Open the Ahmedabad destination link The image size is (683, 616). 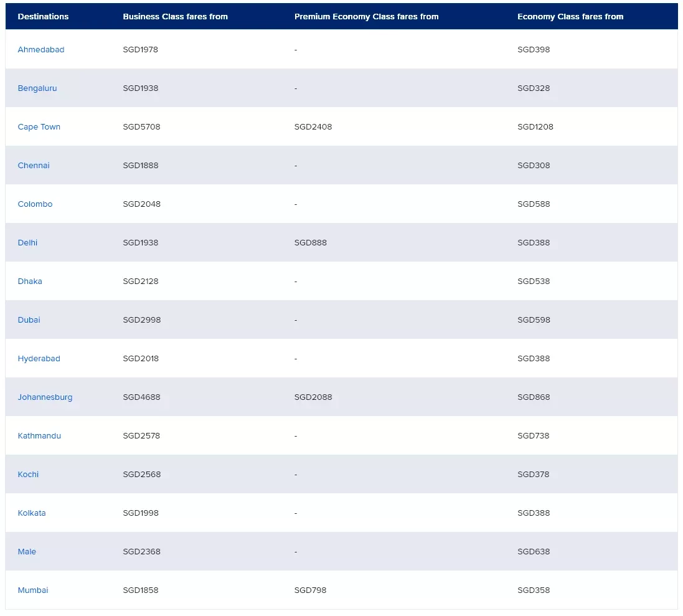(x=41, y=50)
